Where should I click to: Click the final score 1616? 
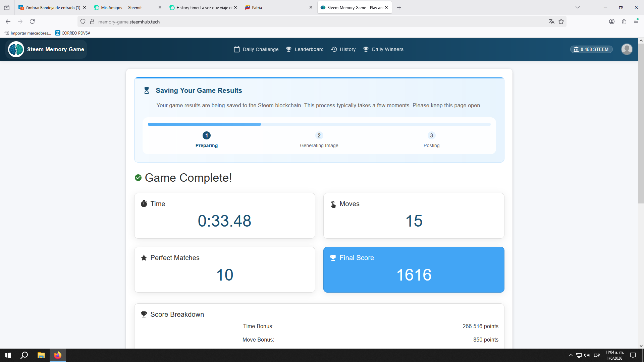414,275
